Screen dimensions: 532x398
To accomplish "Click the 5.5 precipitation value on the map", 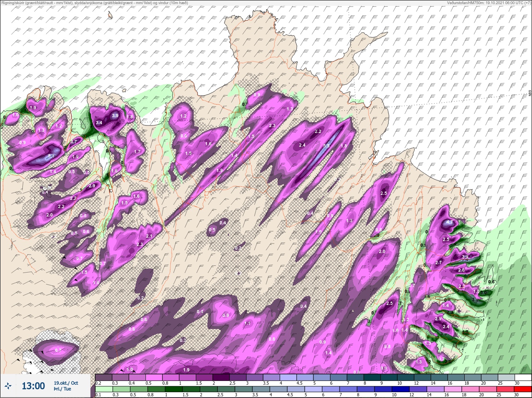I will 326,146.
